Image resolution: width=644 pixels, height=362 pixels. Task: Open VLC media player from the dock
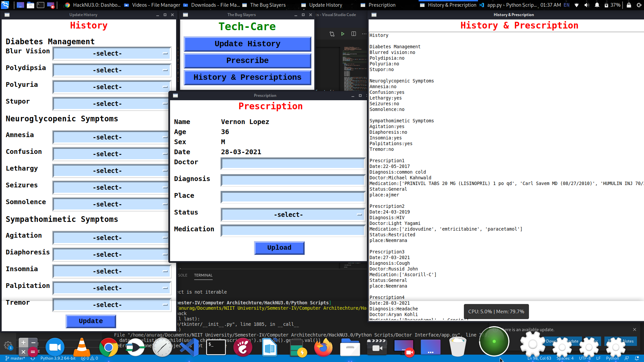tap(82, 348)
